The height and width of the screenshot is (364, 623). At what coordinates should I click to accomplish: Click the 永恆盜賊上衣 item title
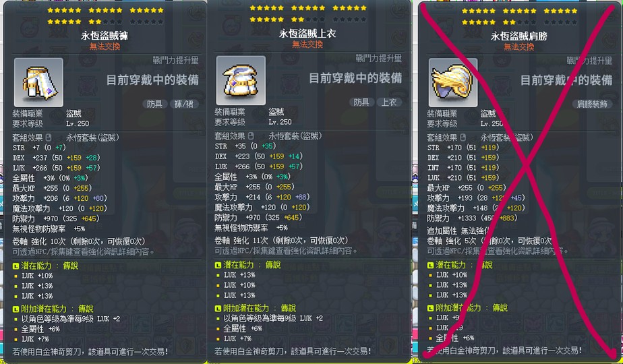pos(307,34)
